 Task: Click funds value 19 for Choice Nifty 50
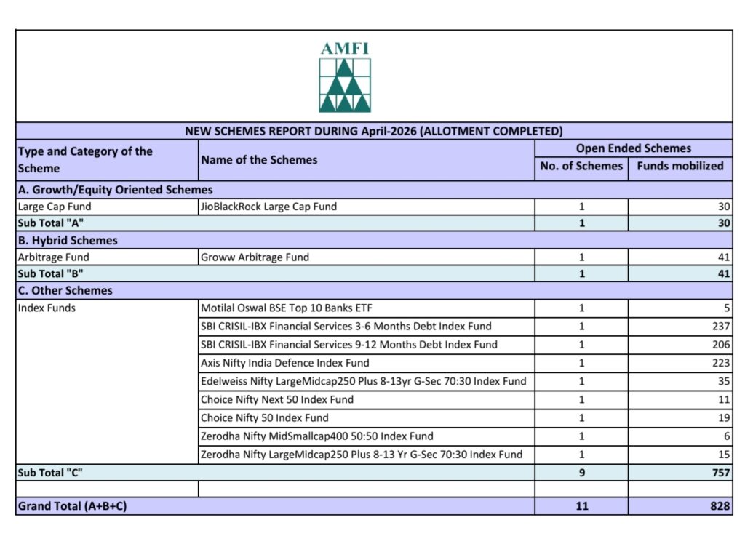coord(724,418)
